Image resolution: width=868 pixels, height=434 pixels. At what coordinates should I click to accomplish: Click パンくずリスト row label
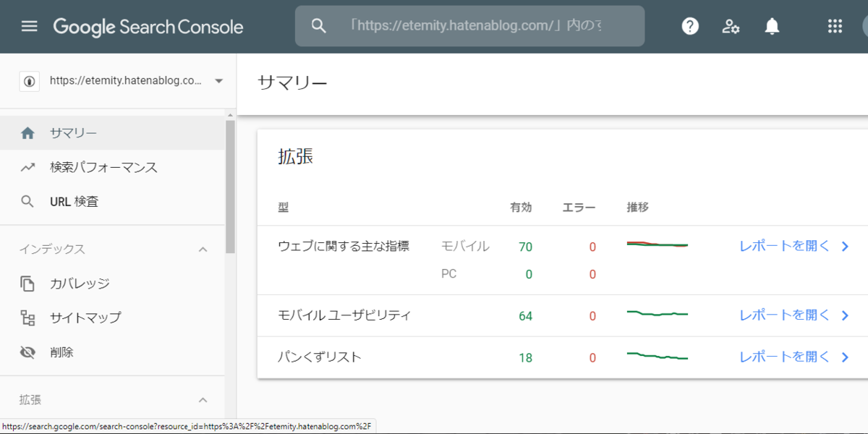(x=320, y=357)
